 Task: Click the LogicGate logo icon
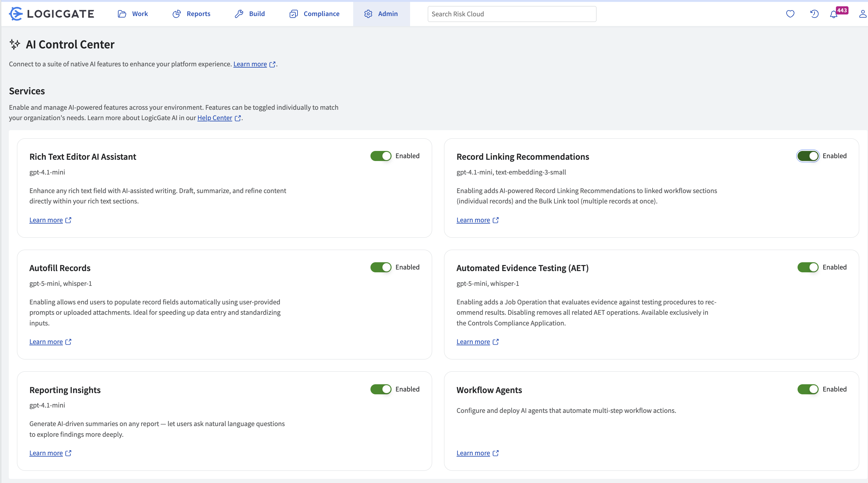click(15, 14)
